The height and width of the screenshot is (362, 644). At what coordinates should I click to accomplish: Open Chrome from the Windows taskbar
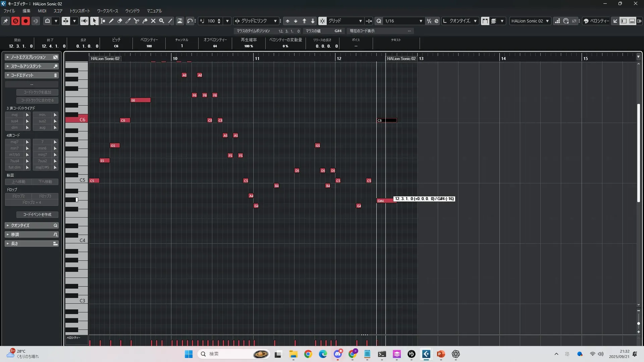pyautogui.click(x=308, y=354)
